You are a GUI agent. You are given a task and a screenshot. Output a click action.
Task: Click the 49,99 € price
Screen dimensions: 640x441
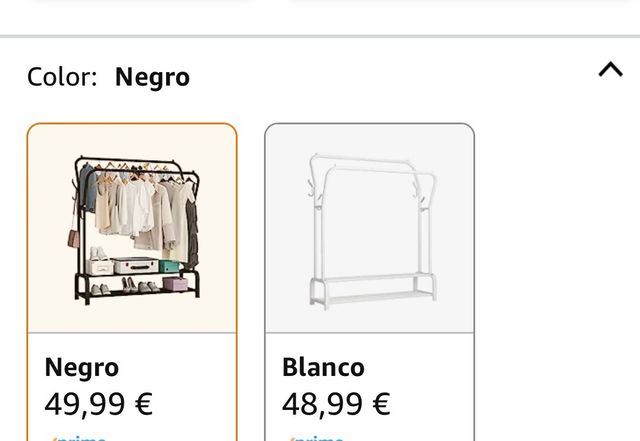point(98,404)
